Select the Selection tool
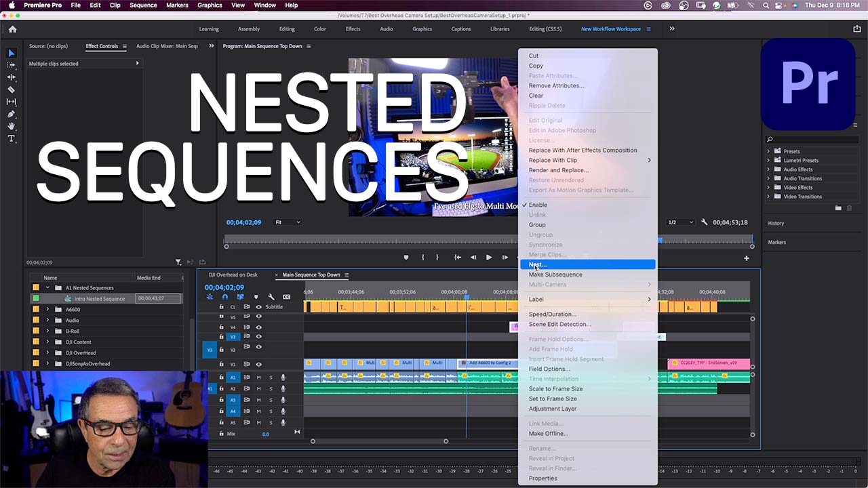The height and width of the screenshot is (488, 868). (11, 53)
